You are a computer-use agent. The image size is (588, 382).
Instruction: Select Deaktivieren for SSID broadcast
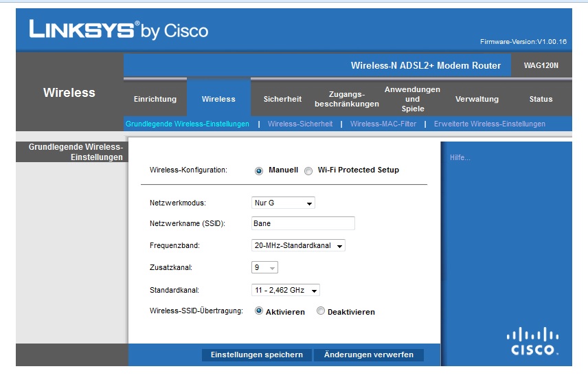coord(321,311)
